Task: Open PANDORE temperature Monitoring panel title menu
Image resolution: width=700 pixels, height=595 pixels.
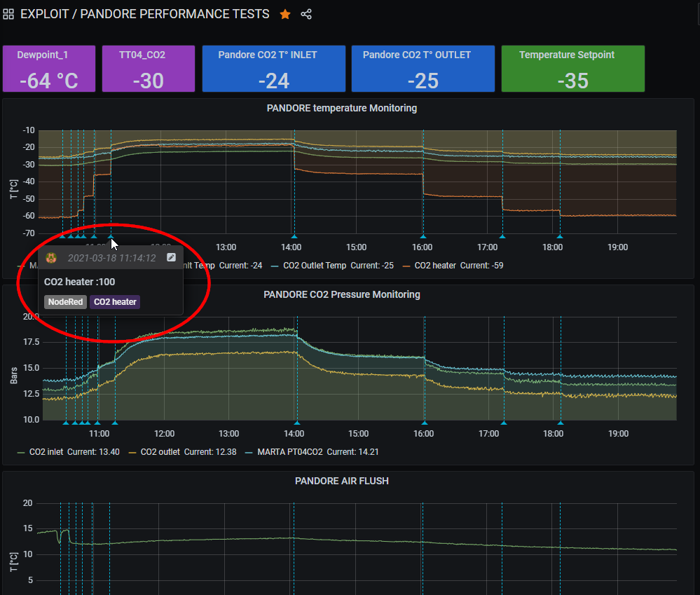Action: [x=341, y=108]
